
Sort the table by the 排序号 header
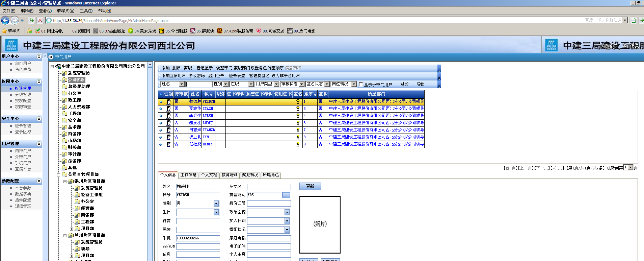(x=310, y=94)
